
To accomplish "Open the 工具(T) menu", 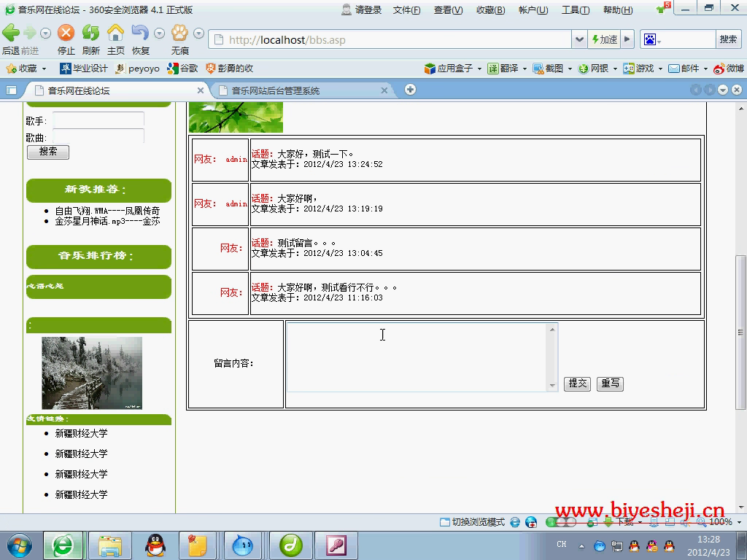I will point(576,10).
